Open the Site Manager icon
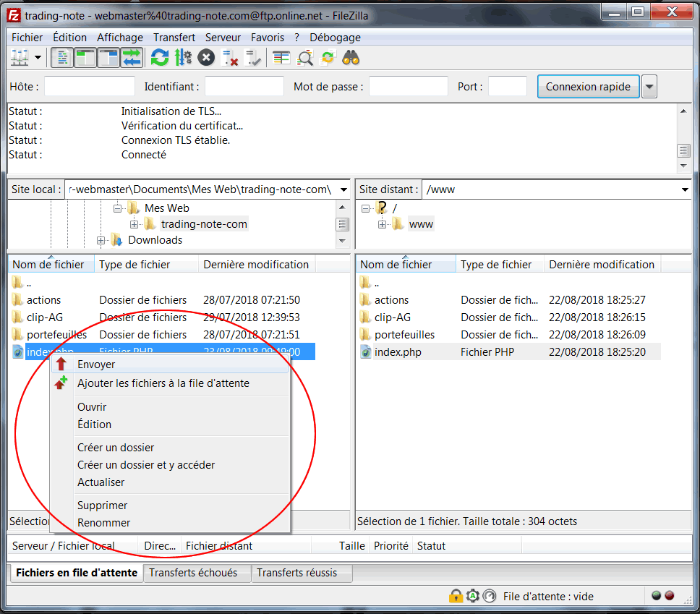The height and width of the screenshot is (614, 700). pos(20,58)
